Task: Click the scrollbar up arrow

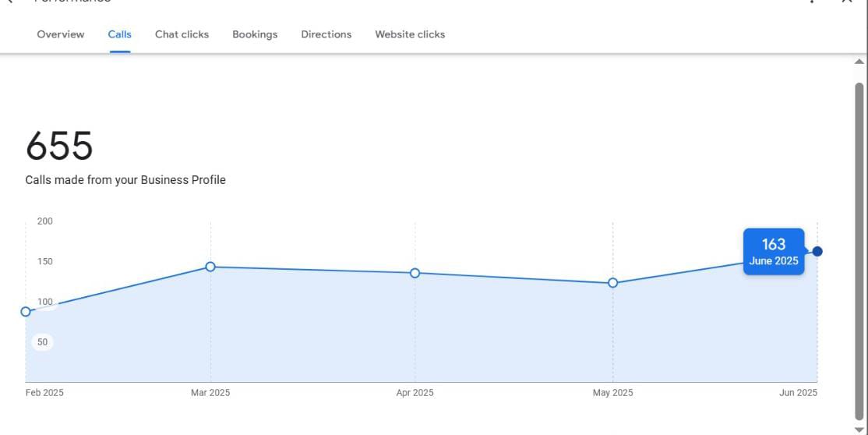Action: point(859,62)
